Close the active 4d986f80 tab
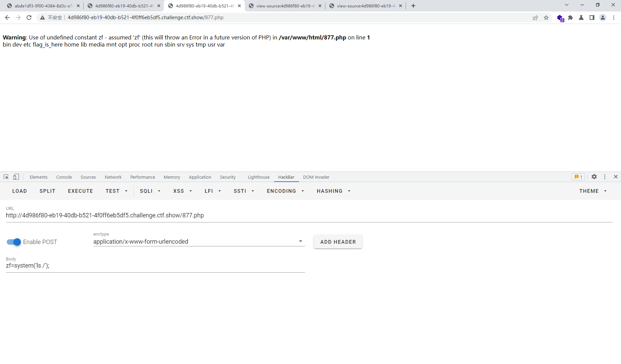 [x=239, y=6]
